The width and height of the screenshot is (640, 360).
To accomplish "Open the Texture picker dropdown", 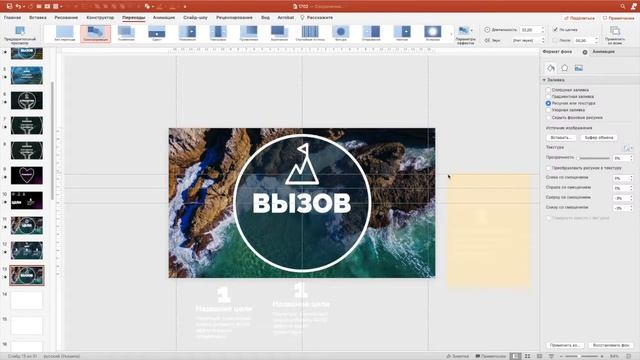I will point(628,148).
